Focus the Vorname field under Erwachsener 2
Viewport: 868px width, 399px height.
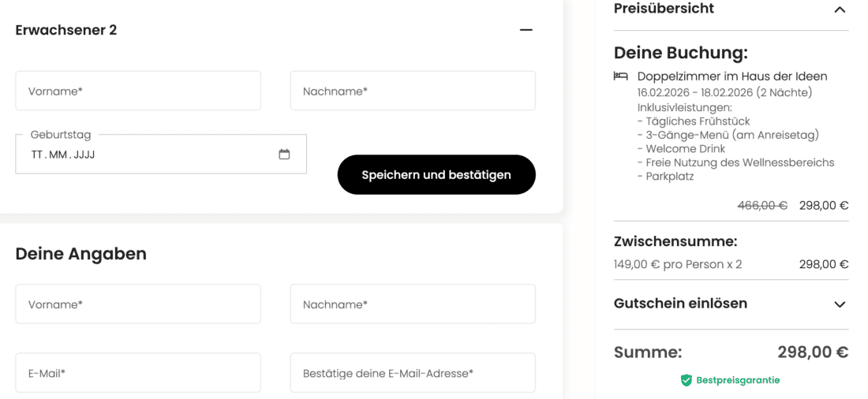point(138,91)
